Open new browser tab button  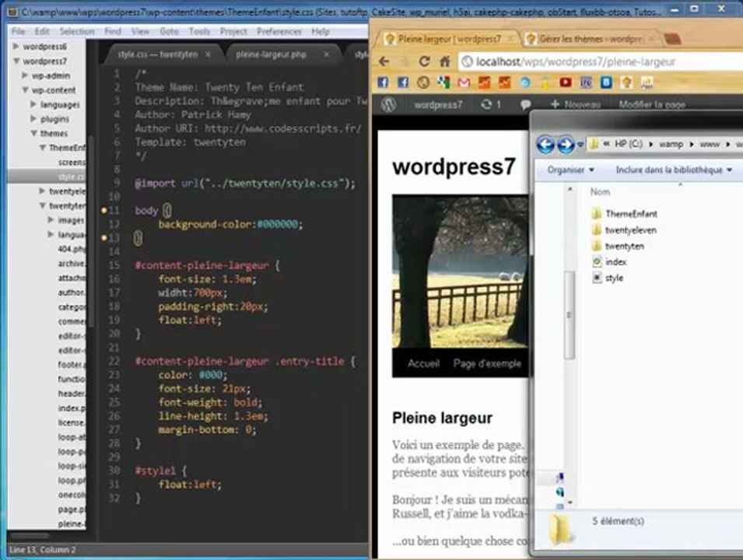672,39
